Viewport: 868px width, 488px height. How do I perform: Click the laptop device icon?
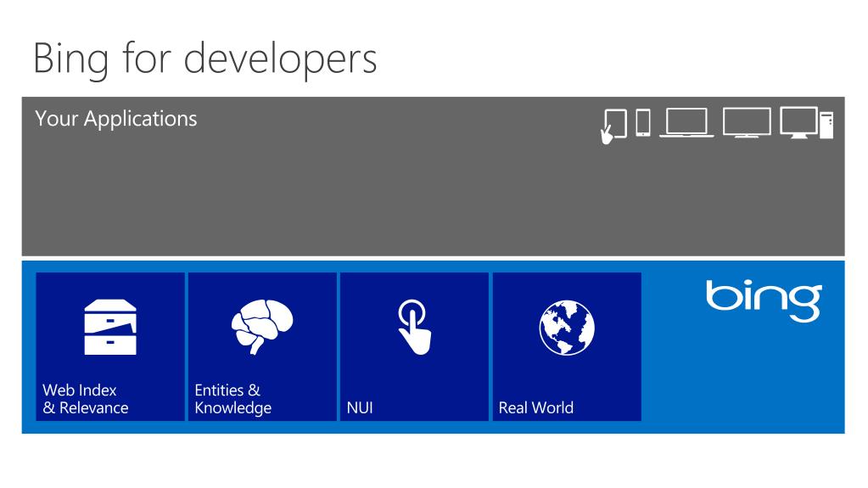tap(686, 122)
